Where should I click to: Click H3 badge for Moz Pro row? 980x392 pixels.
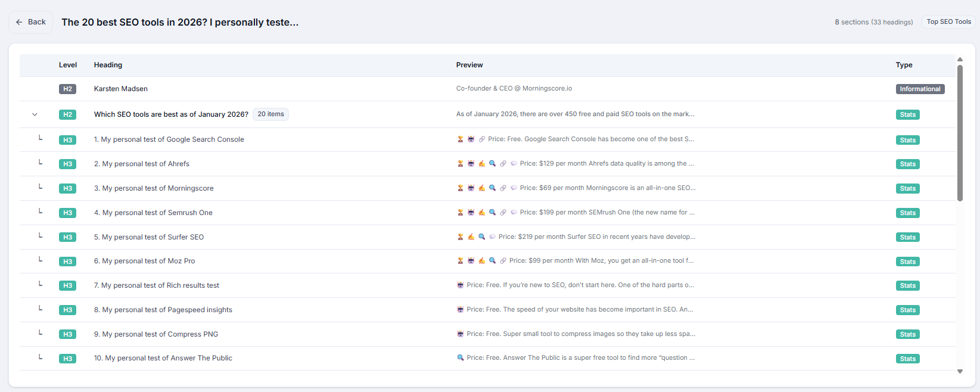pyautogui.click(x=67, y=262)
